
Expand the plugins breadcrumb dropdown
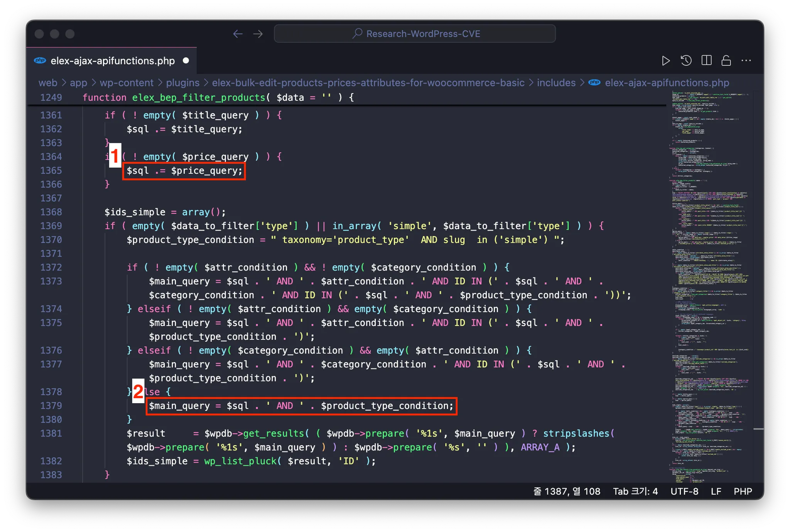point(182,83)
